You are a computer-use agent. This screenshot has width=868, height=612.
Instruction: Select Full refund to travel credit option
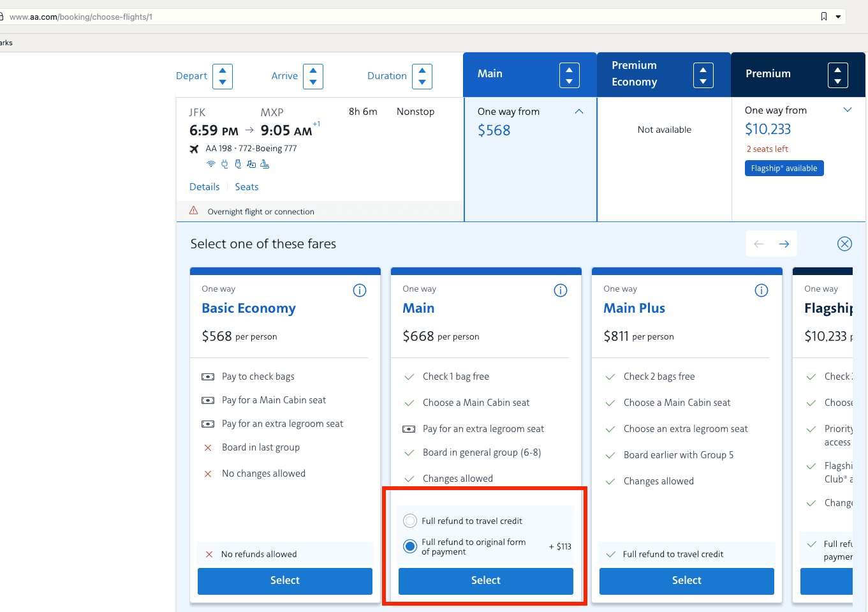(410, 521)
